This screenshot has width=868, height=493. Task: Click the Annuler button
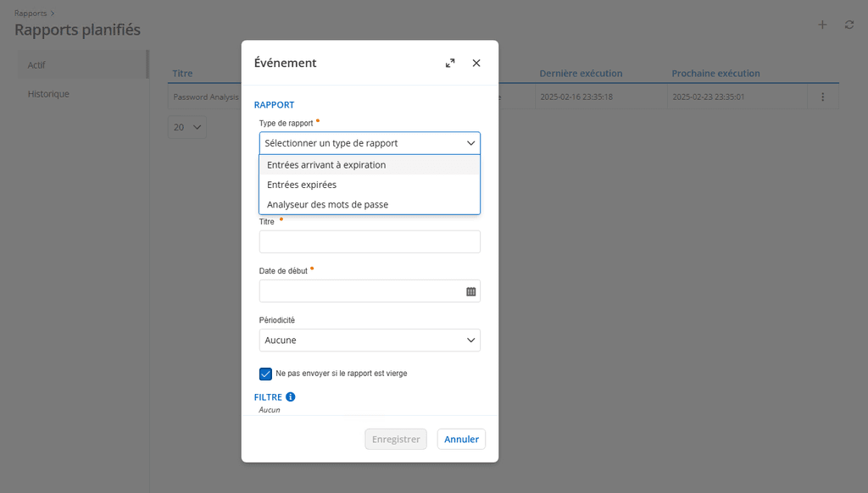pos(461,439)
